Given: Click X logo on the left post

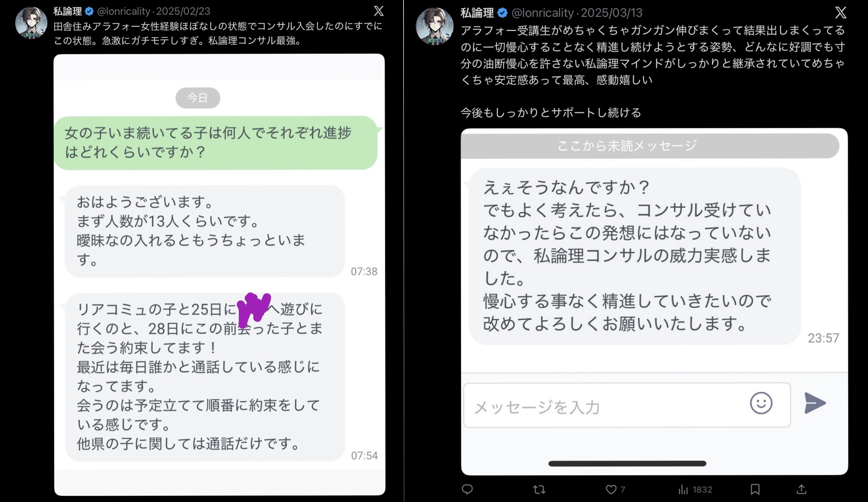Looking at the screenshot, I should point(378,11).
